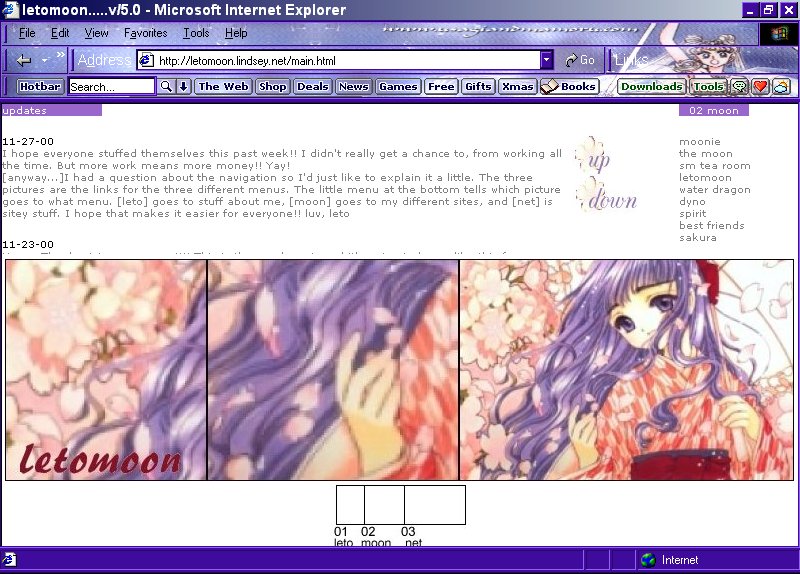Open the Favorites menu

coord(145,33)
